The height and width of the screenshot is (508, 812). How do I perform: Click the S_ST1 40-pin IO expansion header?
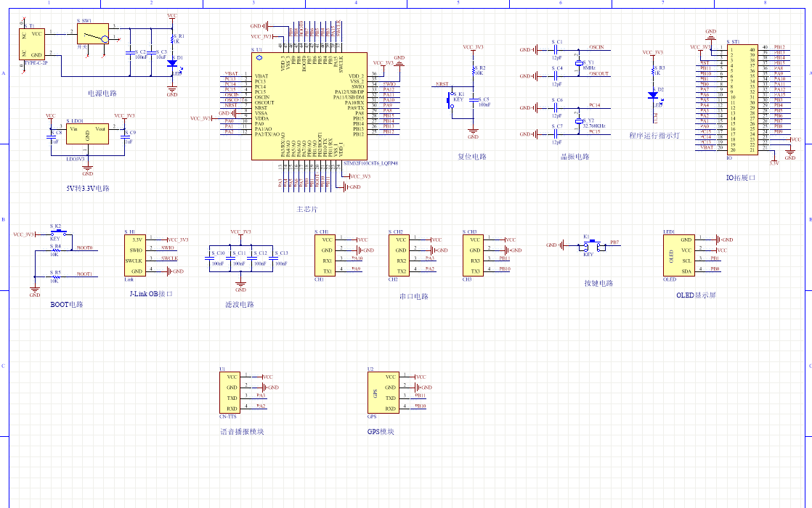742,98
